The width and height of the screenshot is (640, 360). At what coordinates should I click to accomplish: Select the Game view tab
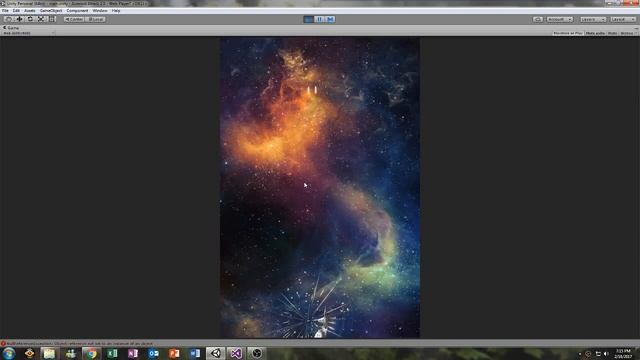point(11,28)
